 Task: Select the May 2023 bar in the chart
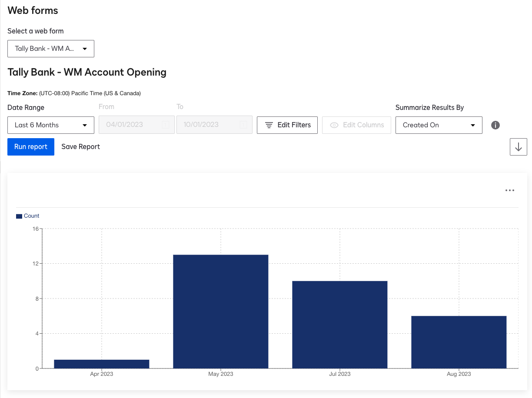point(220,311)
